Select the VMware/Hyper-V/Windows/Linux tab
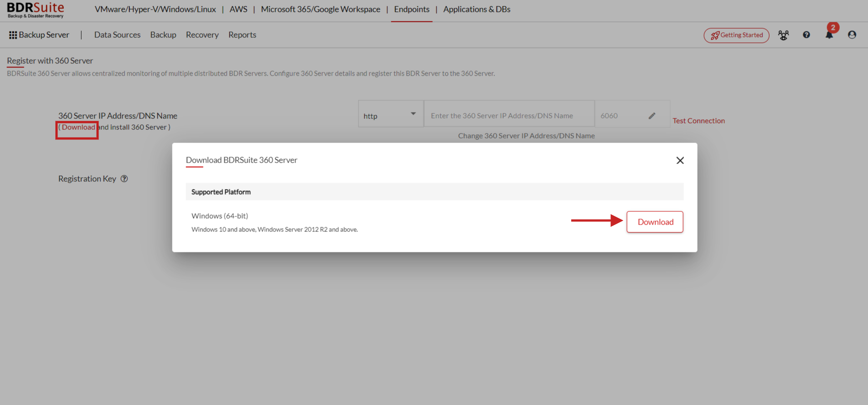This screenshot has height=405, width=868. (155, 9)
